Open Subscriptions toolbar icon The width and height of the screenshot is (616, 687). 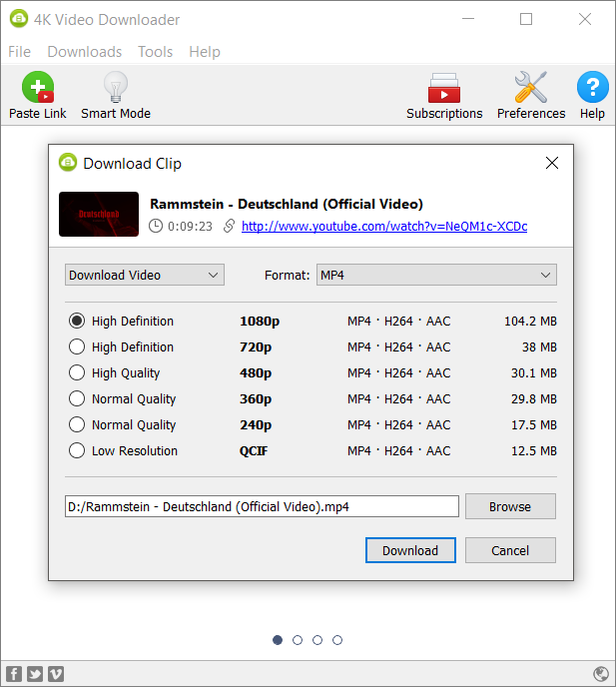pyautogui.click(x=444, y=88)
